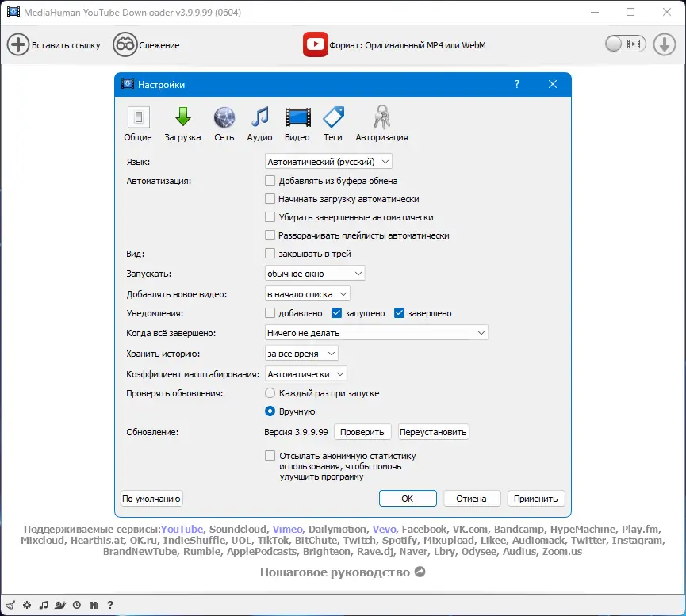The width and height of the screenshot is (686, 616).
Task: Click the plus icon to paste a link
Action: [18, 44]
